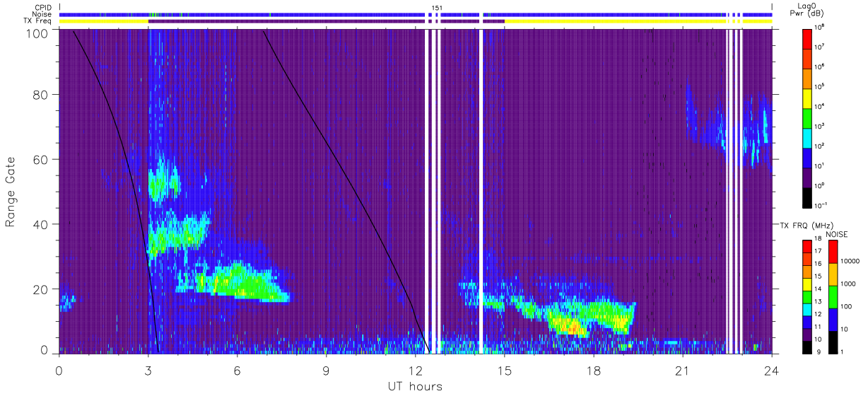Viewport: 868px width, 401px height.
Task: Click the 'Noise' row label at top left
Action: [x=41, y=14]
